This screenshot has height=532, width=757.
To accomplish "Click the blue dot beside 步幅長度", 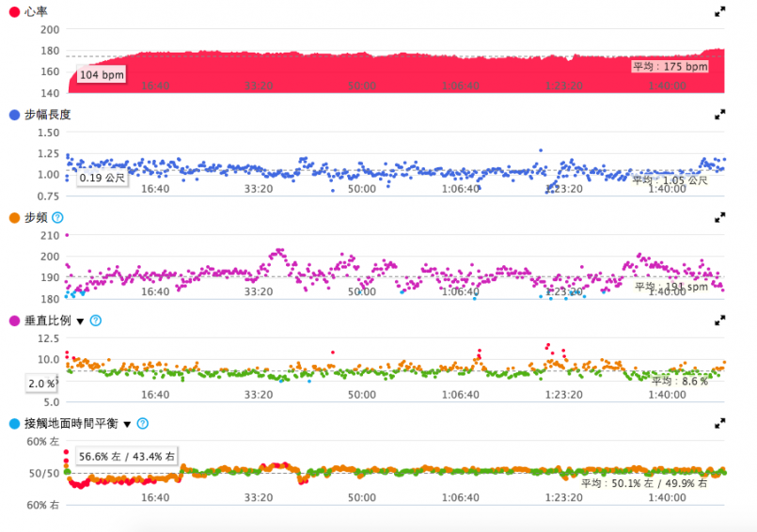I will 14,115.
